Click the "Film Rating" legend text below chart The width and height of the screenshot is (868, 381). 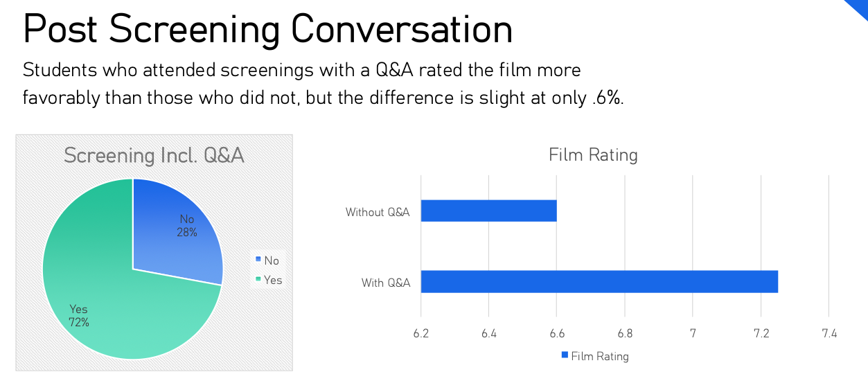tap(600, 356)
